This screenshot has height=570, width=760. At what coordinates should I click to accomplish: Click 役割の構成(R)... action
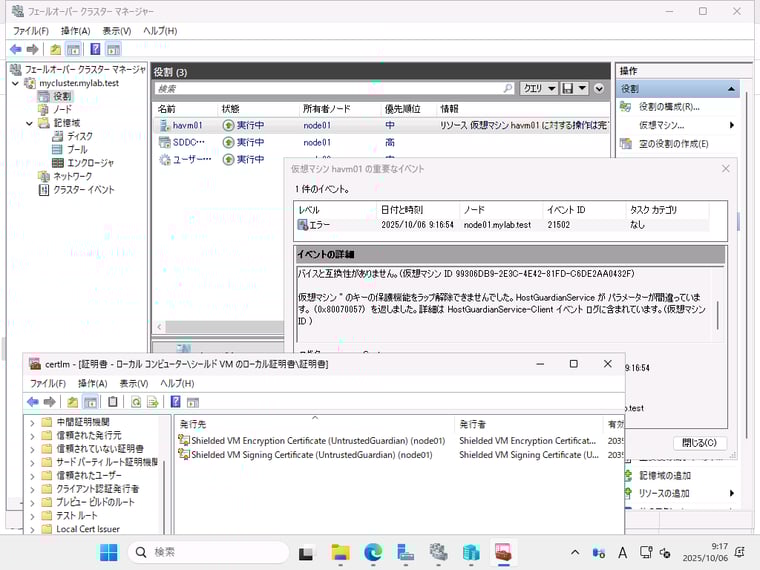coord(668,107)
